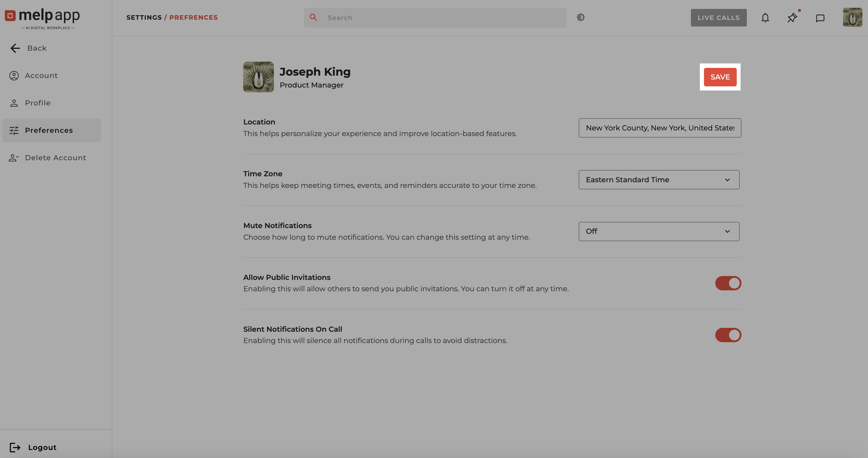Toggle the theme brightness icon
This screenshot has width=868, height=458.
pyautogui.click(x=580, y=17)
